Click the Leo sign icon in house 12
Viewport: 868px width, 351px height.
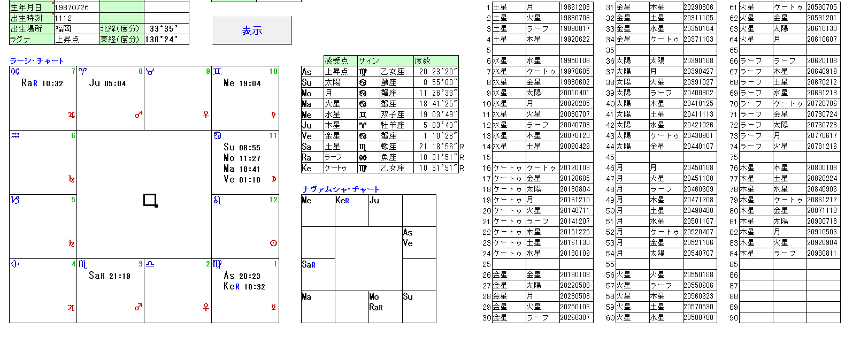point(217,200)
